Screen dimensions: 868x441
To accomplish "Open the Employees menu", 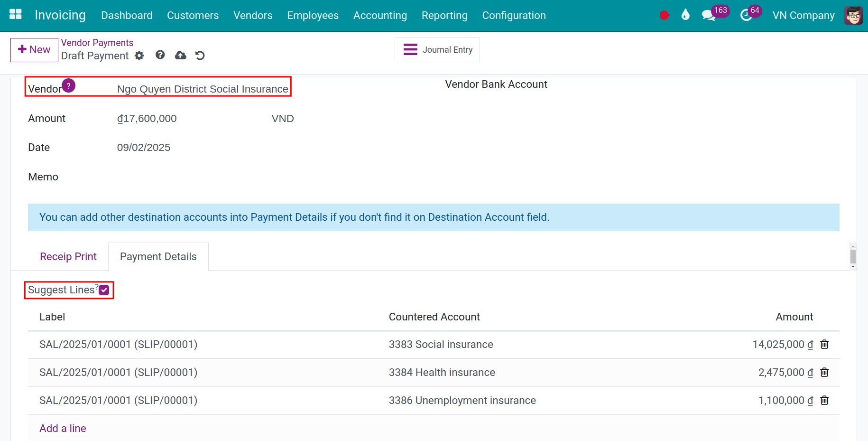I will 313,16.
